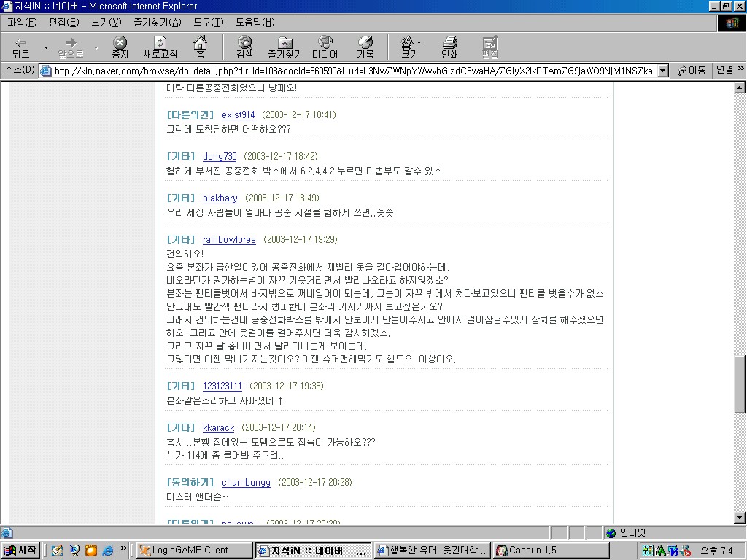Refresh the page using 새로고침 icon
The height and width of the screenshot is (560, 747).
coord(160,47)
